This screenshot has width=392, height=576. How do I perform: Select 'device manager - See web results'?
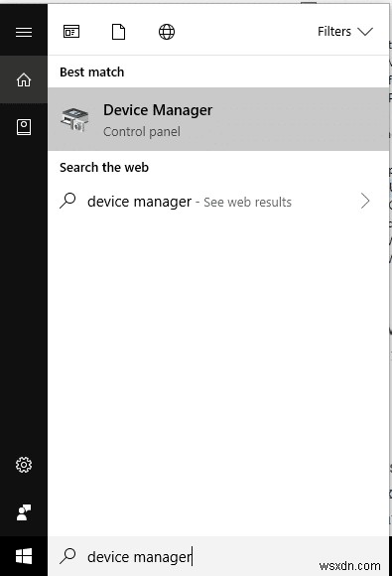tap(218, 202)
